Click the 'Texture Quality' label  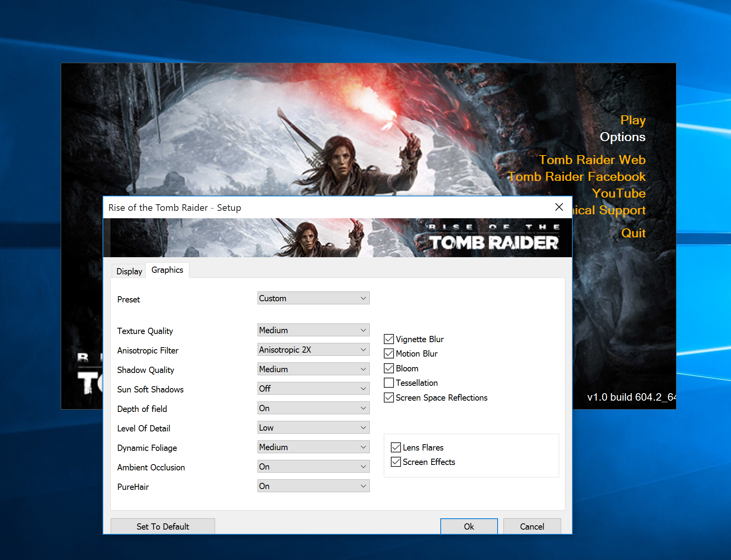point(145,331)
